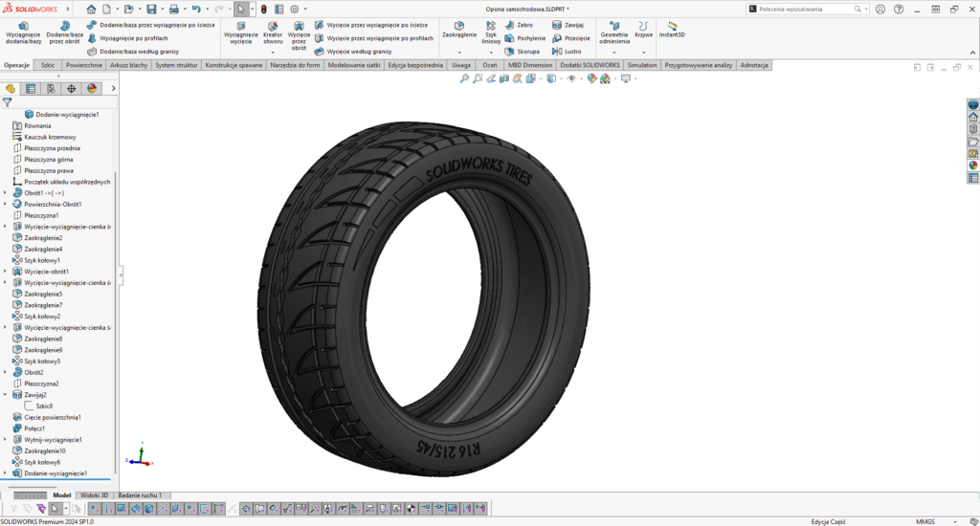Click Wyciągnięcie wycięcia tool
The height and width of the screenshot is (526, 980).
coord(240,33)
